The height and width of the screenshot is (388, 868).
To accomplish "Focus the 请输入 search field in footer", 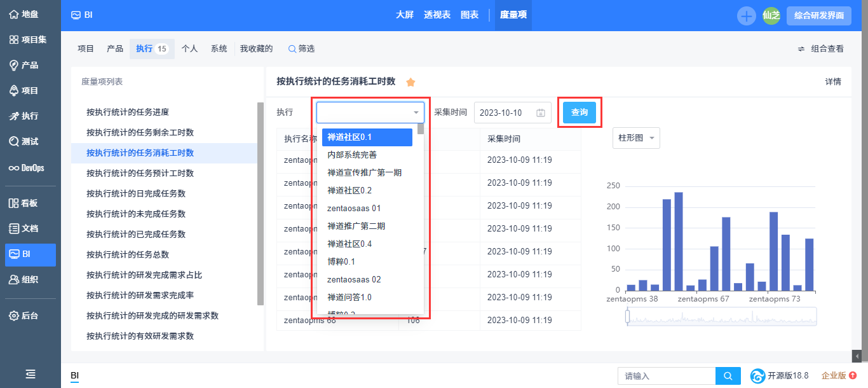I will coord(667,376).
